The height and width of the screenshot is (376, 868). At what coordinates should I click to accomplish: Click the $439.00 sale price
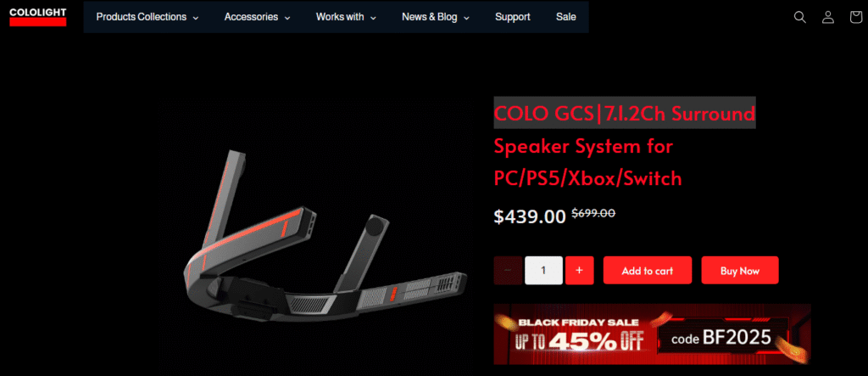[x=530, y=216]
